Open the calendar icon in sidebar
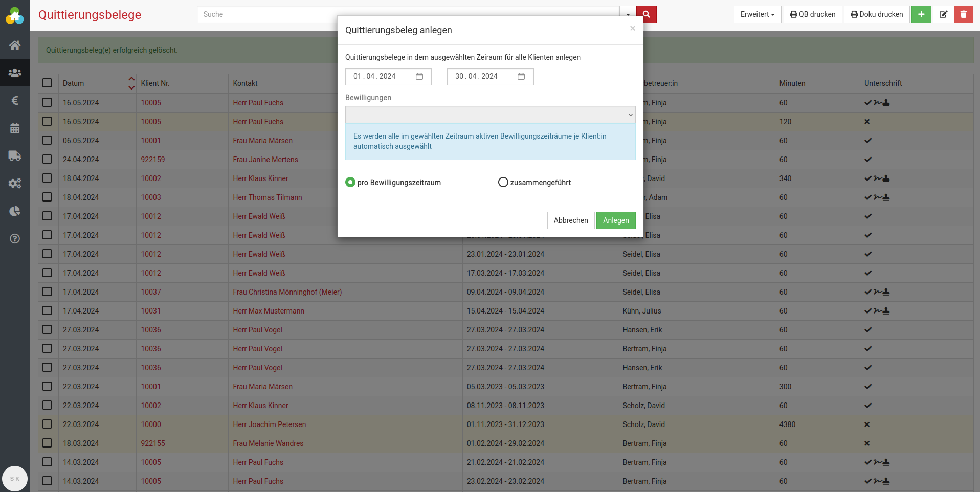Image resolution: width=980 pixels, height=492 pixels. pyautogui.click(x=15, y=128)
